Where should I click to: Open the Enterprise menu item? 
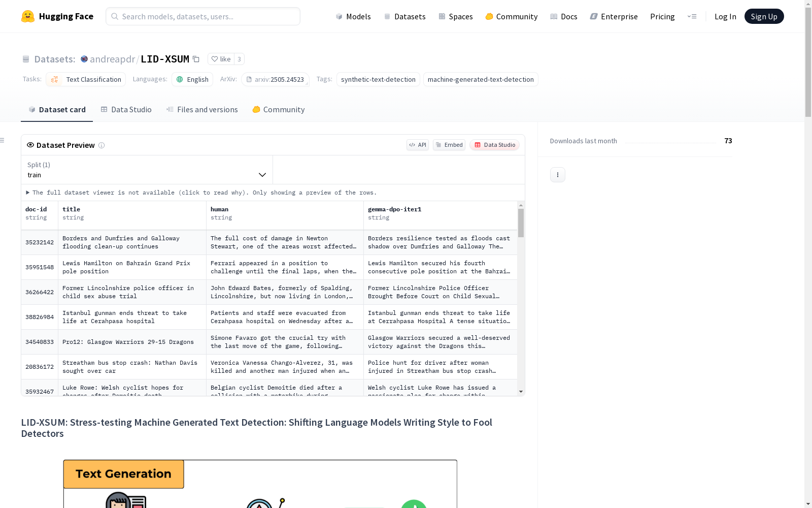pyautogui.click(x=614, y=16)
